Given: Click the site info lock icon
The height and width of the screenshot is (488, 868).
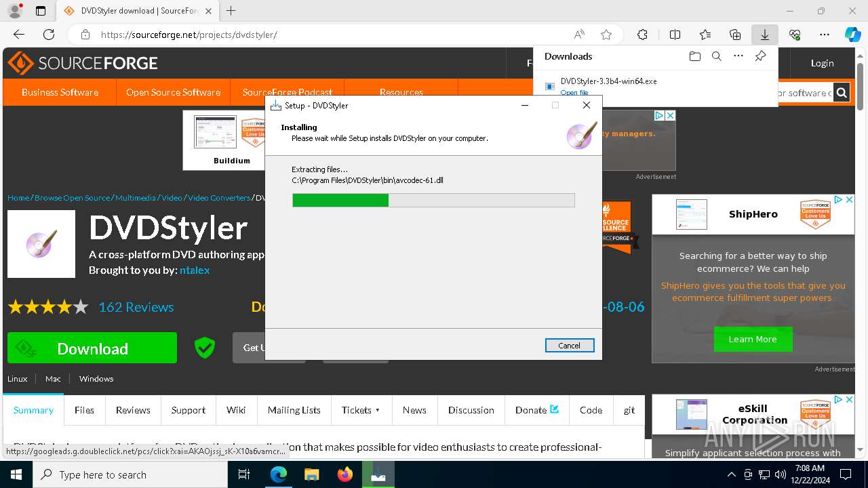Looking at the screenshot, I should click(x=85, y=35).
